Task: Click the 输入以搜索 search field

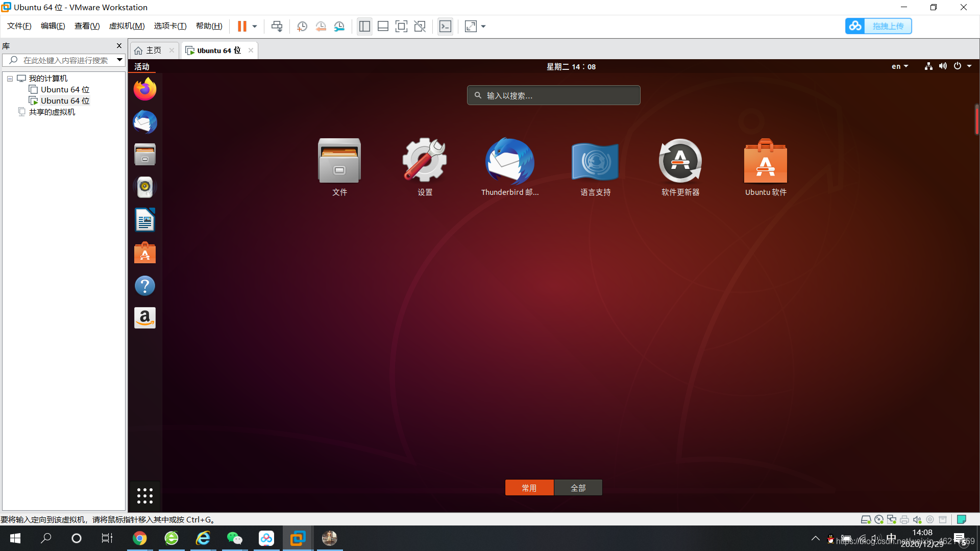Action: click(x=553, y=95)
